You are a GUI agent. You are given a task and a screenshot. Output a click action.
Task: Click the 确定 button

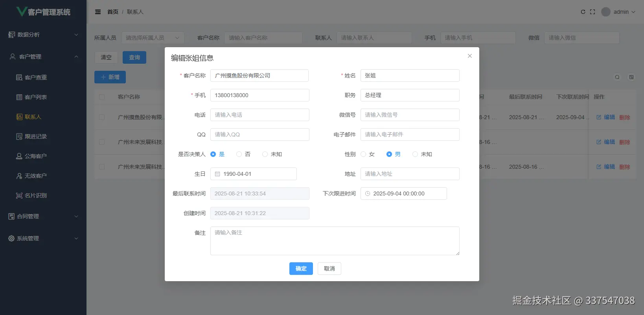pos(301,269)
